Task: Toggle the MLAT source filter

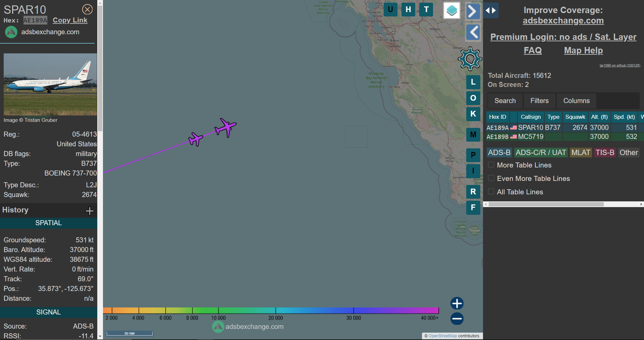Action: click(581, 153)
